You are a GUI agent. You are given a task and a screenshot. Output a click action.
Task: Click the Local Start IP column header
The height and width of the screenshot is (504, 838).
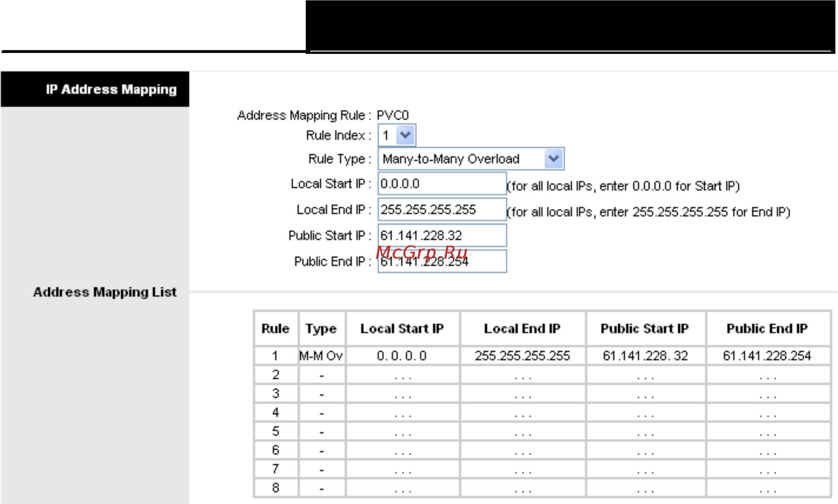(403, 328)
